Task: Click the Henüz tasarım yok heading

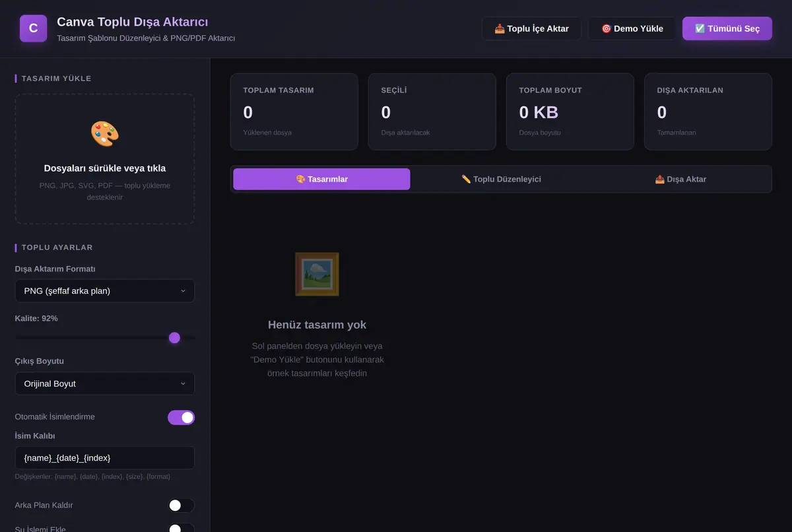Action: pos(317,325)
